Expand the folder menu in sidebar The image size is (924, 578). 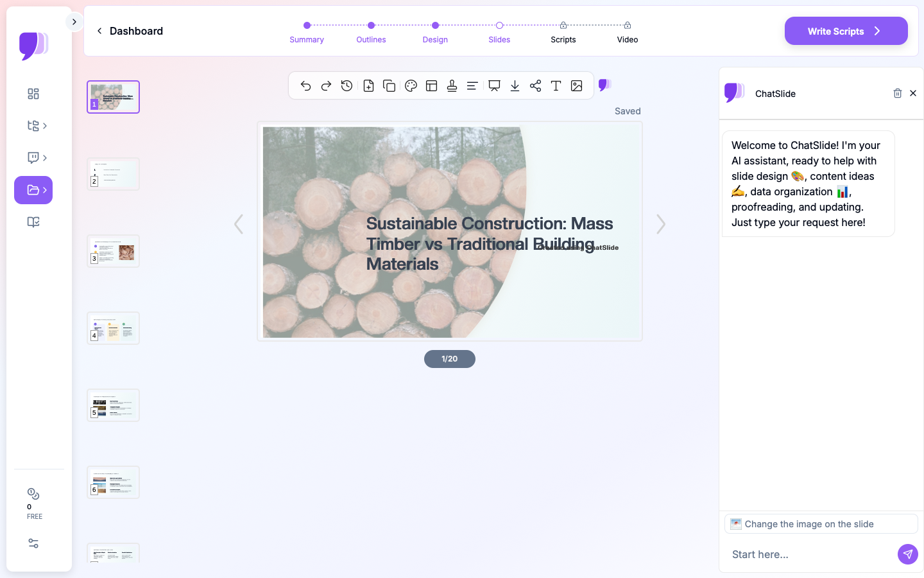point(33,190)
